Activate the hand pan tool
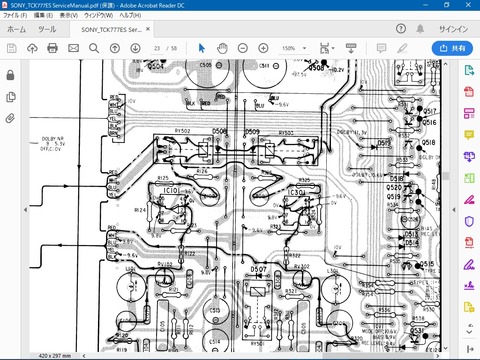The image size is (480, 360). pyautogui.click(x=222, y=48)
